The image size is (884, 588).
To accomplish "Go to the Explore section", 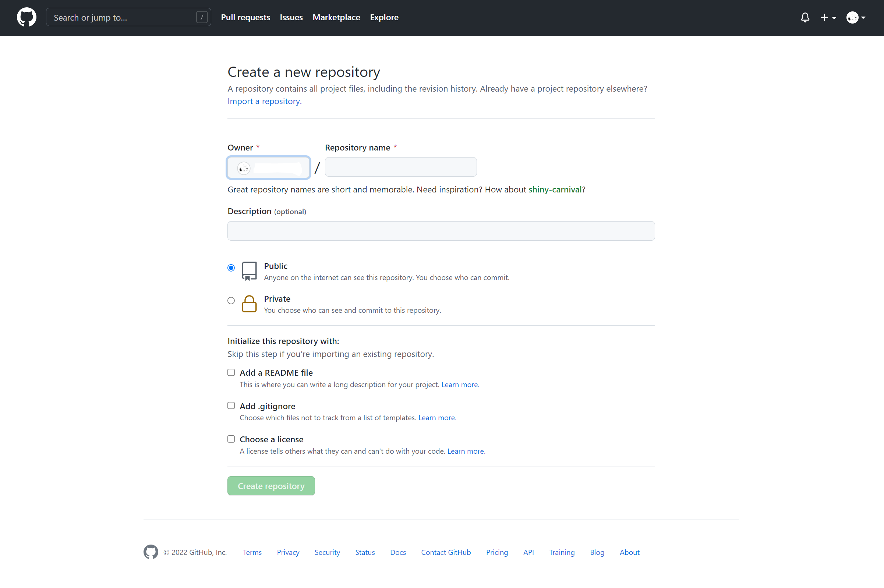I will [x=384, y=17].
